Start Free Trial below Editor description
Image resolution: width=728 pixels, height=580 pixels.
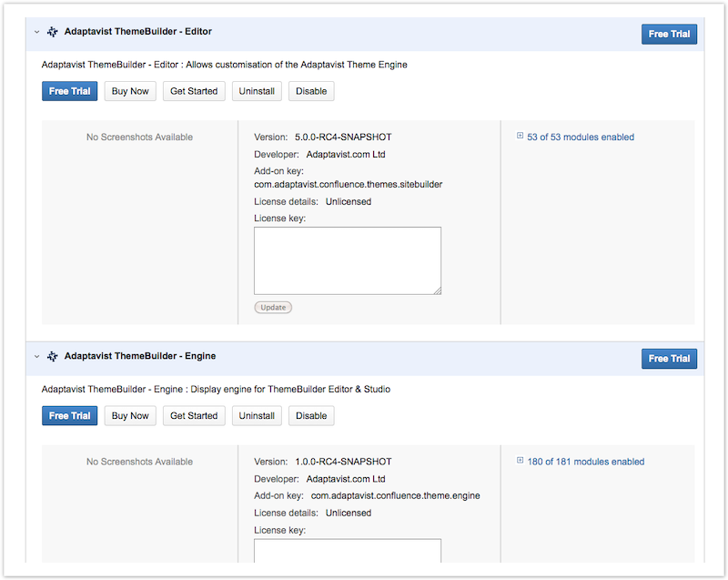(70, 91)
